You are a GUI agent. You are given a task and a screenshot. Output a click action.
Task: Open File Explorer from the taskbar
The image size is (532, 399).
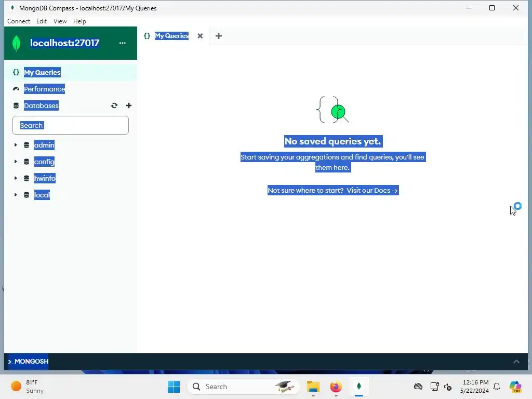click(313, 387)
